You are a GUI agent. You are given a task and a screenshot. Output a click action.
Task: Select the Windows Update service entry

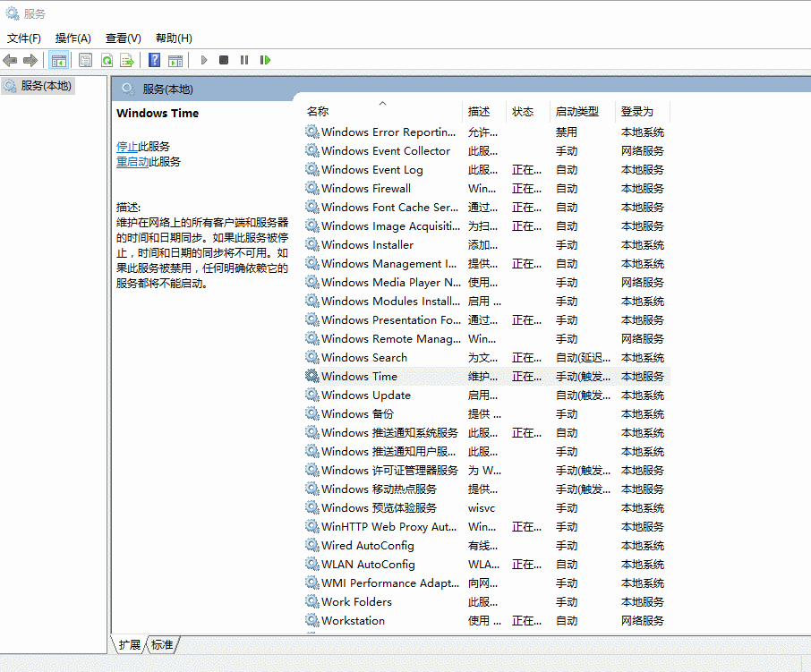click(362, 395)
